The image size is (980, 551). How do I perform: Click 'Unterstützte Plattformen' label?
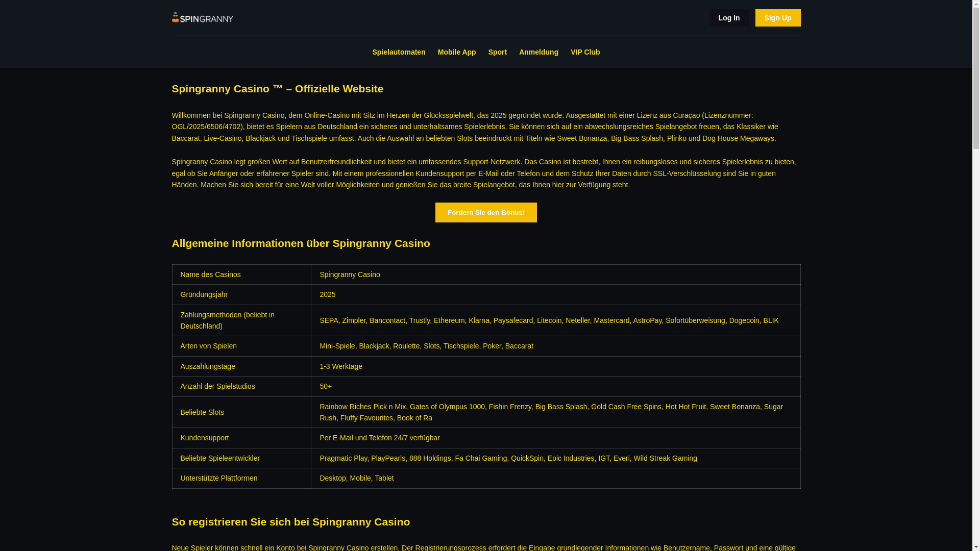[x=218, y=478]
